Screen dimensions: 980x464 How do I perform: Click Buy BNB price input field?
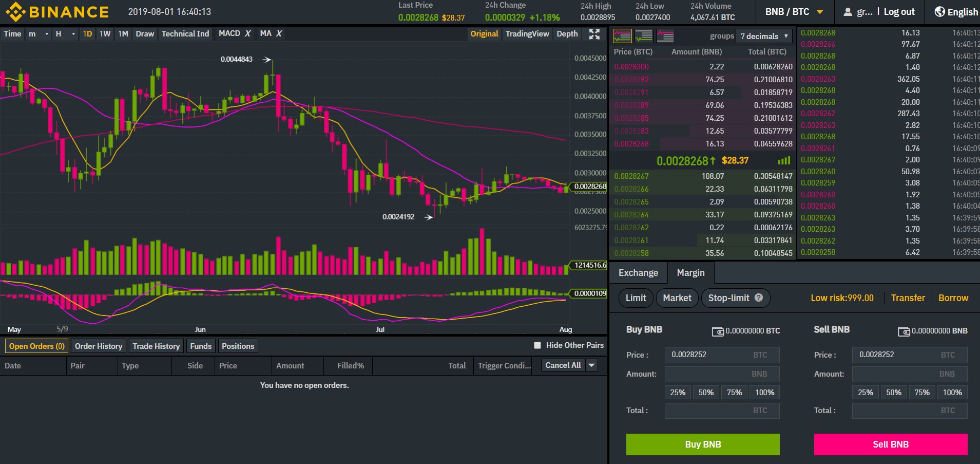722,355
